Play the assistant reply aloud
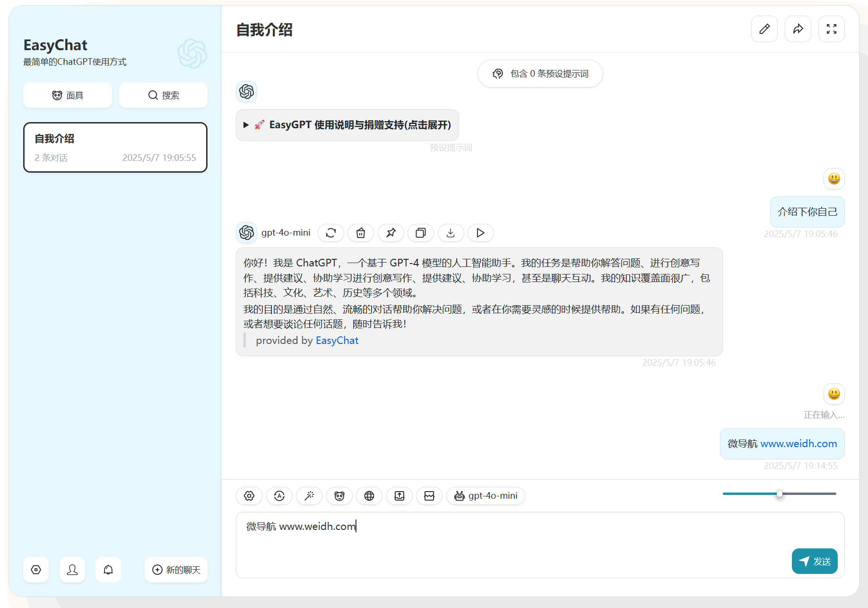The image size is (868, 608). tap(480, 233)
